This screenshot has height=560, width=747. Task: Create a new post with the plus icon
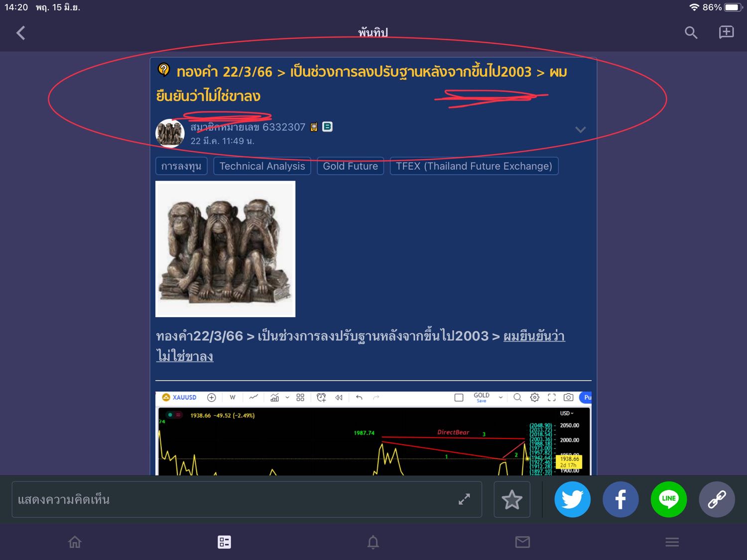[x=726, y=32]
